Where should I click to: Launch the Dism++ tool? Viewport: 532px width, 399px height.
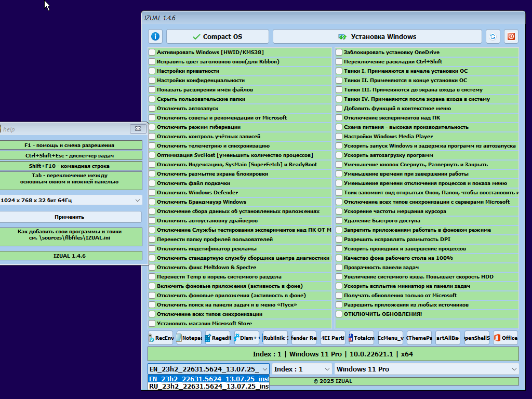coord(247,338)
